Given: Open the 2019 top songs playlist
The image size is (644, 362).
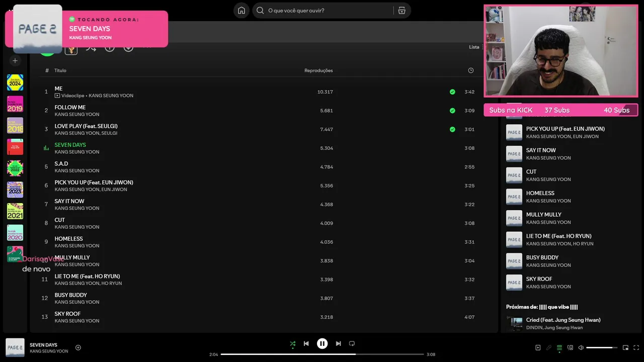Looking at the screenshot, I should click(x=15, y=104).
